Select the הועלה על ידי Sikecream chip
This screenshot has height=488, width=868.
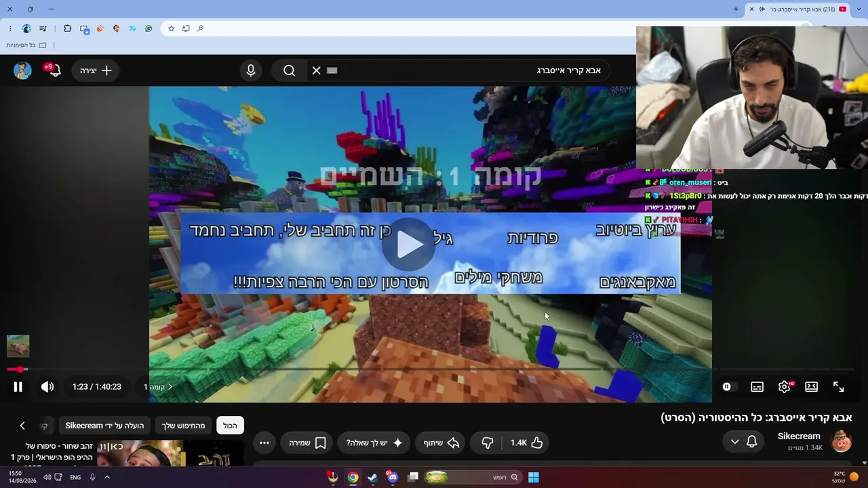pos(104,426)
